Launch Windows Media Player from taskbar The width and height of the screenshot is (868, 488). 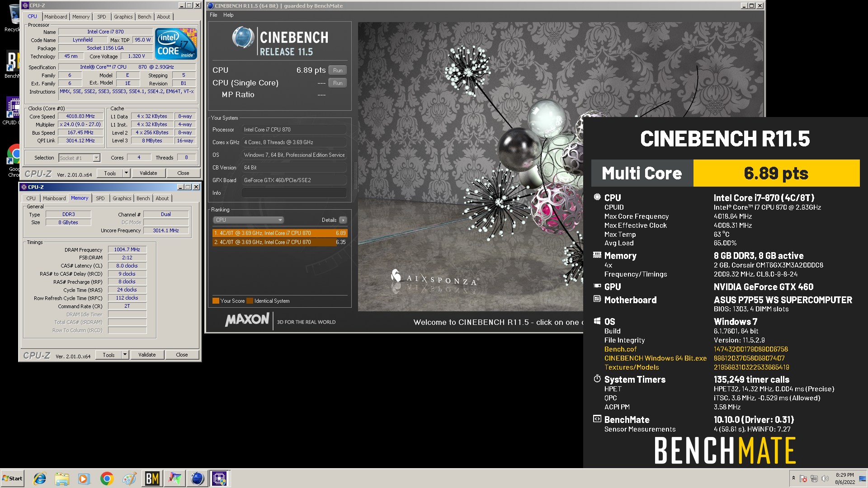(84, 479)
